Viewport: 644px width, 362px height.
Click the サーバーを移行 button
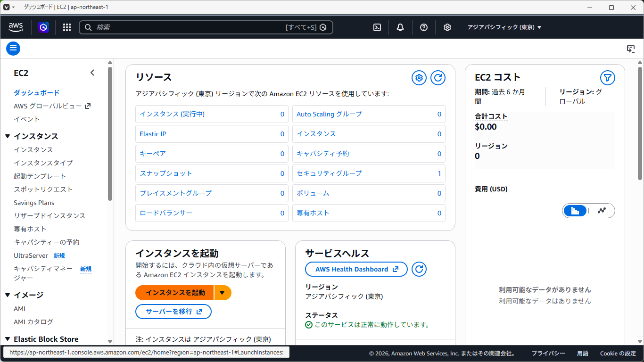(173, 312)
